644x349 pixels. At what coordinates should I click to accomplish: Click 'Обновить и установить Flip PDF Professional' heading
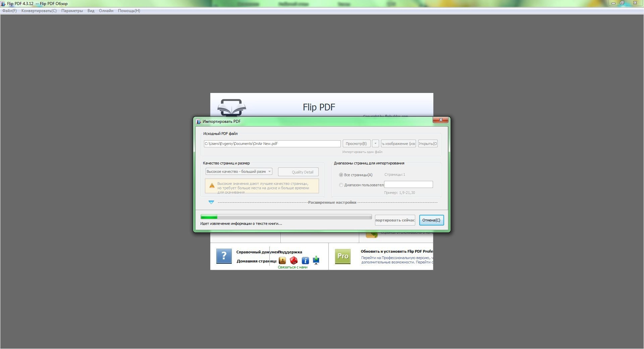point(397,251)
